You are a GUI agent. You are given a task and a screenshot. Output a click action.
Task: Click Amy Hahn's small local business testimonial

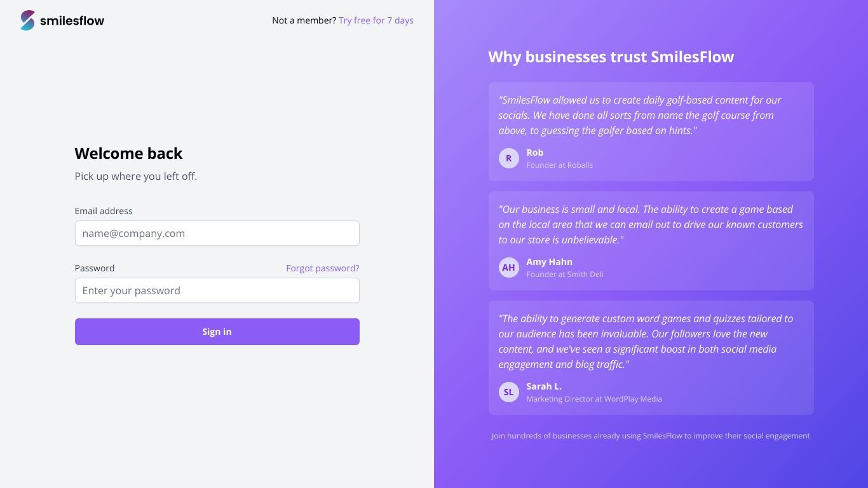(x=651, y=224)
